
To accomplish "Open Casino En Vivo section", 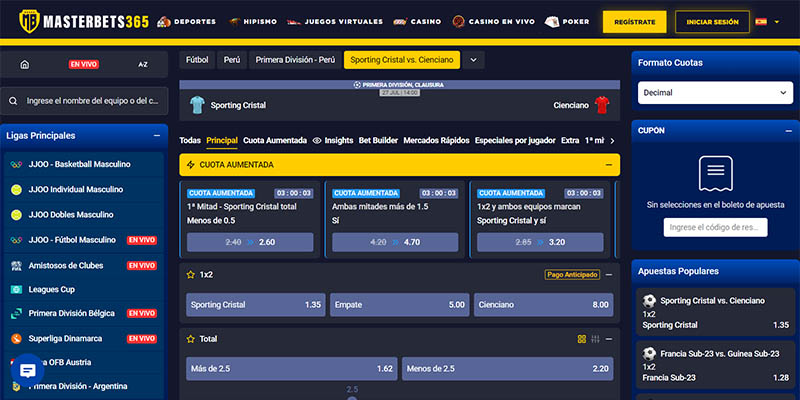I will pos(493,21).
